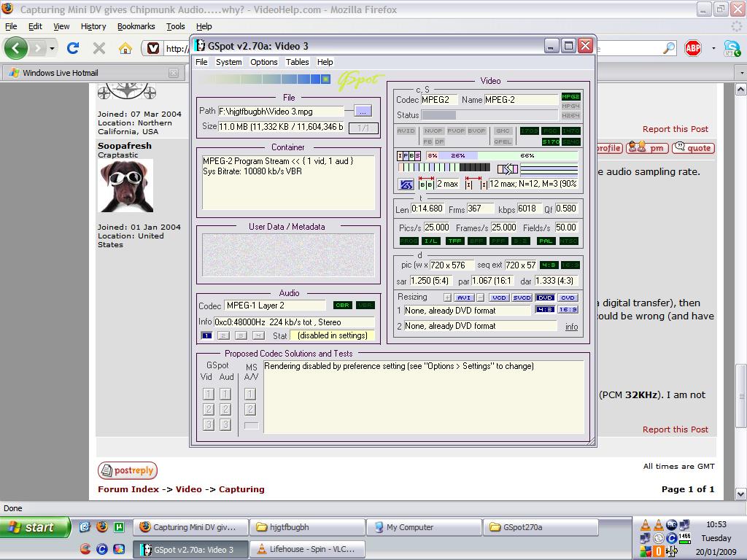Switch to Lifehouse - Spin VLC taskbar item
This screenshot has height=560, width=747.
[x=308, y=549]
